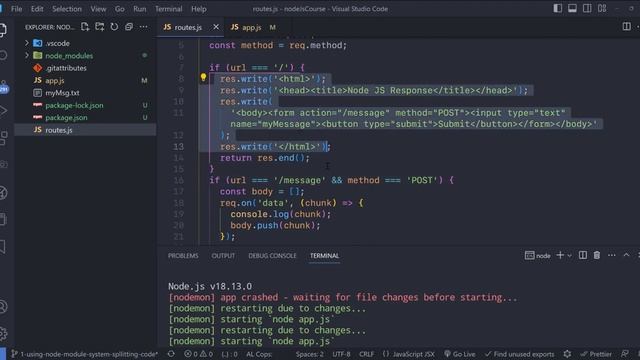The image size is (640, 360).
Task: Open the Explorer view in activity bar
Action: [x=3, y=29]
